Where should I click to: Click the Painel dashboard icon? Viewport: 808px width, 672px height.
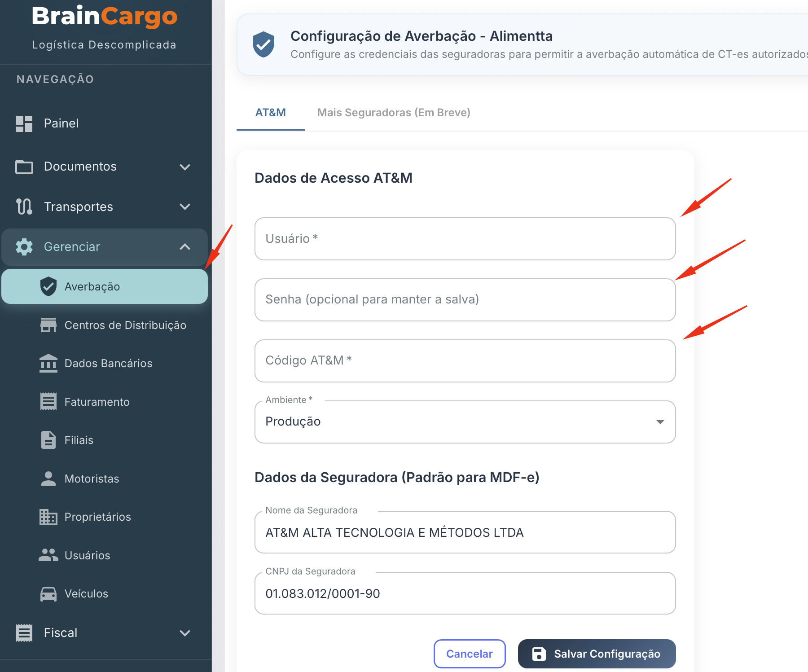point(24,123)
